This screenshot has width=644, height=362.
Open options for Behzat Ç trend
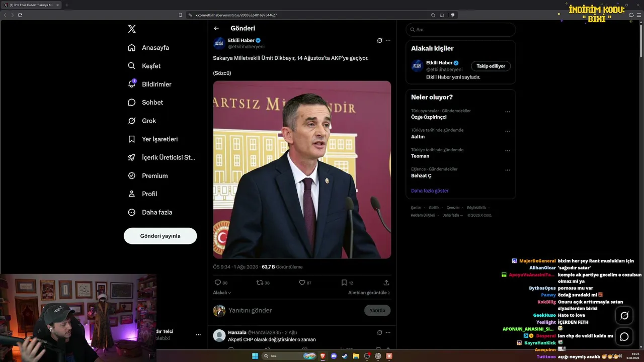(507, 170)
